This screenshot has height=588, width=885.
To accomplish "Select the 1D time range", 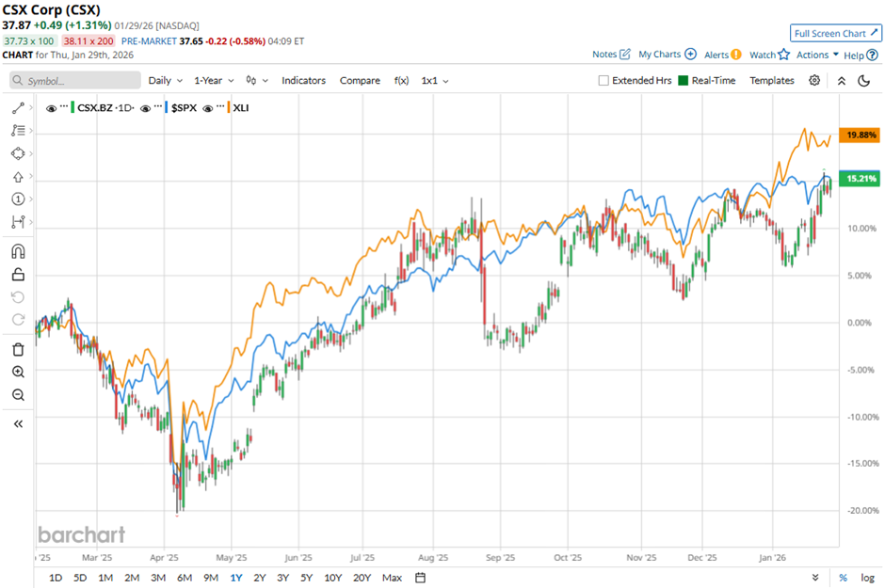I will pos(56,578).
